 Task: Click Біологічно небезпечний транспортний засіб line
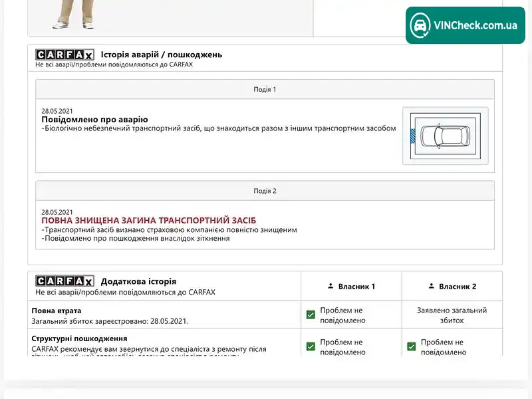tap(219, 128)
